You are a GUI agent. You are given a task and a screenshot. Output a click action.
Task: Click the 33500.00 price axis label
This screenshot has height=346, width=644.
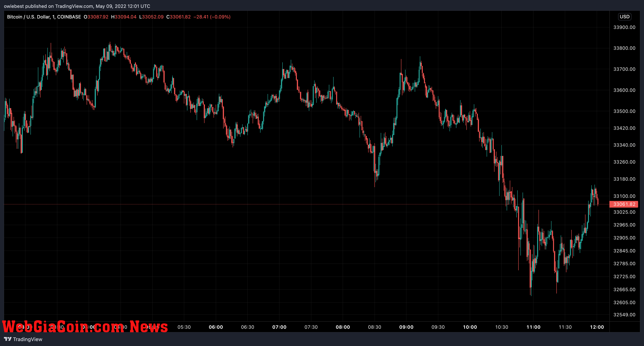tap(624, 111)
